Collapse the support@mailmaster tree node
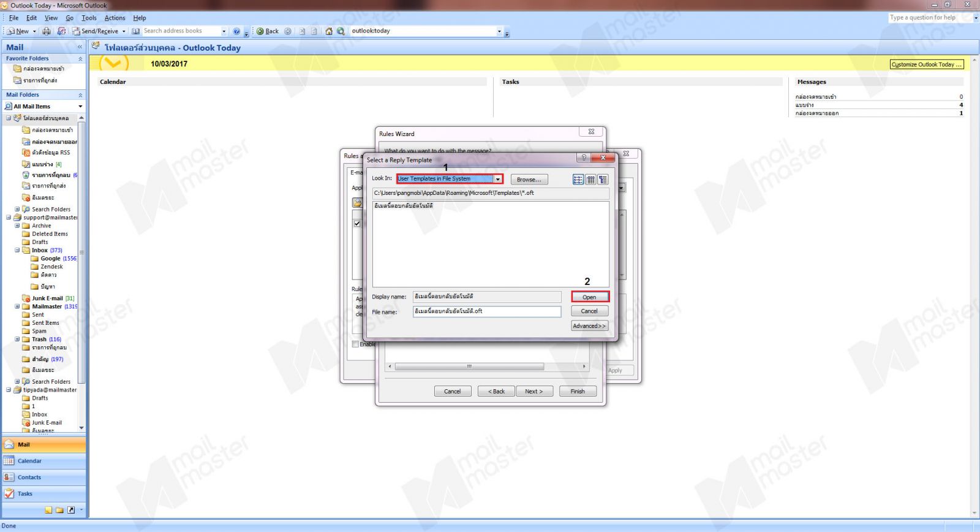This screenshot has height=532, width=980. pyautogui.click(x=9, y=218)
